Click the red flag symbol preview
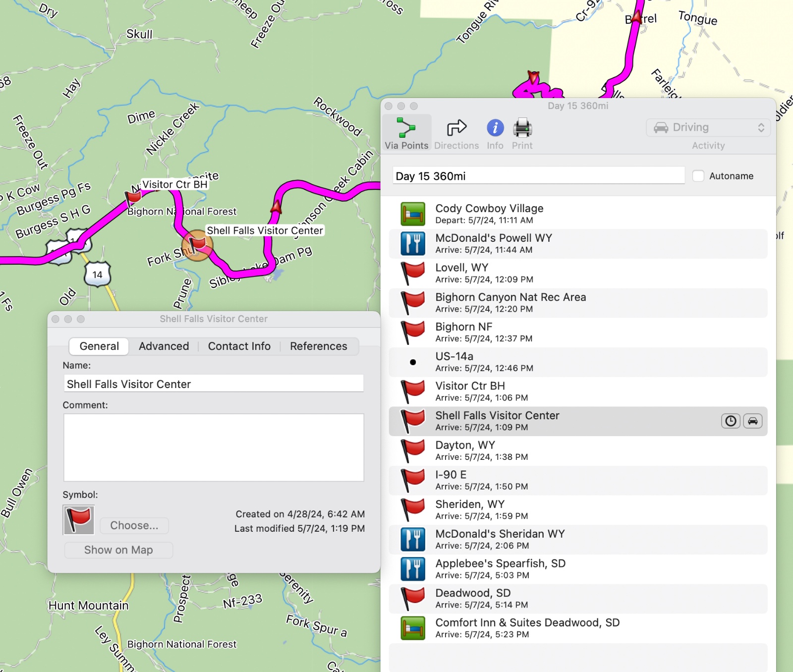793x672 pixels. 79,520
